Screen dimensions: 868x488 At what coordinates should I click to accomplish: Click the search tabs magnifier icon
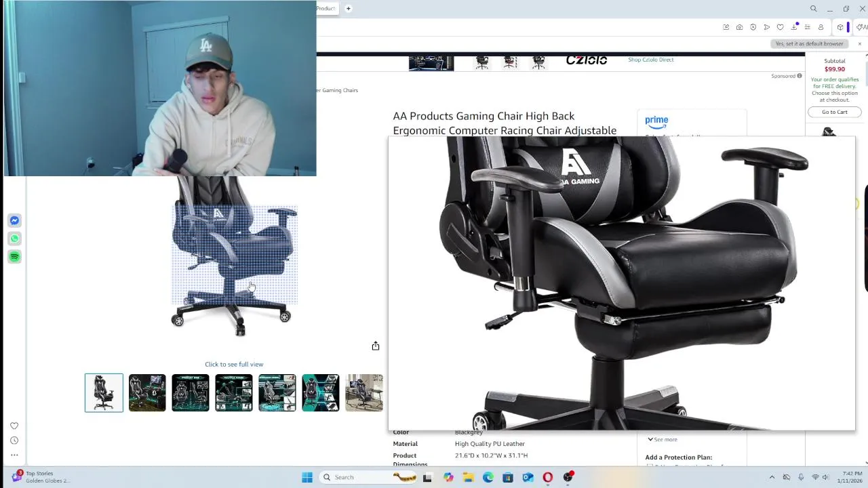[814, 9]
